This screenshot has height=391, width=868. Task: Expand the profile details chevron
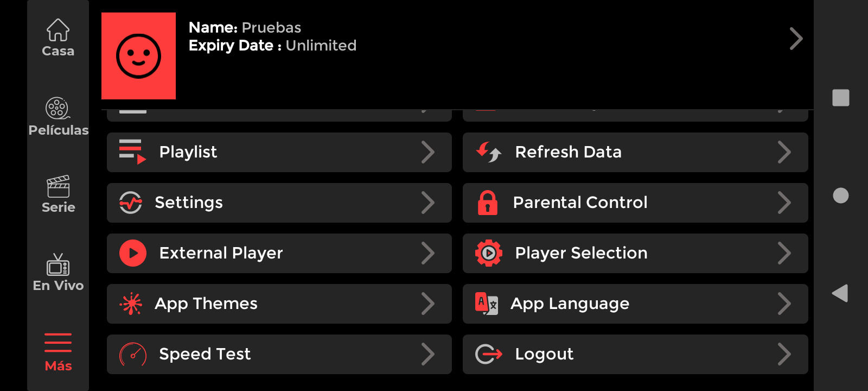796,39
